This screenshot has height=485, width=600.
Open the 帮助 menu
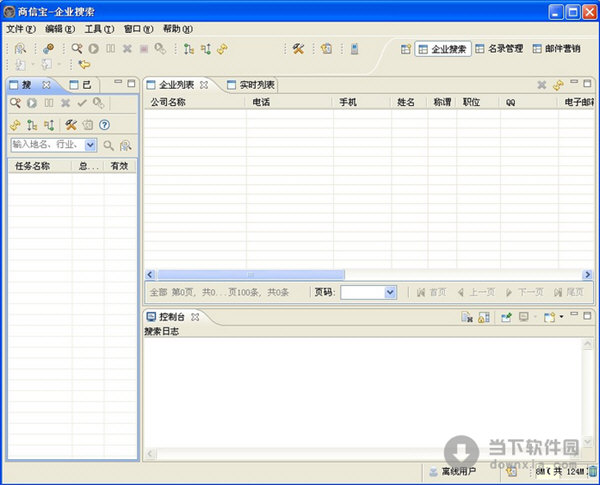tap(178, 29)
